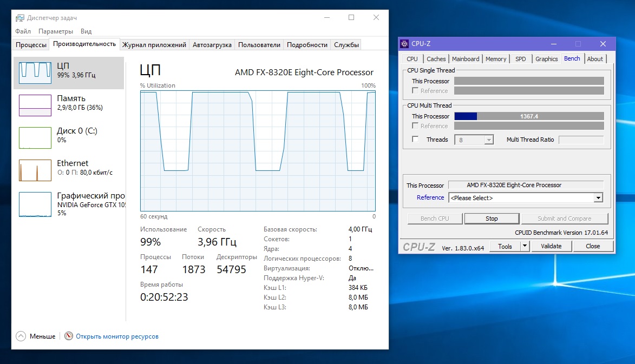Open the Параметры menu
The height and width of the screenshot is (364, 635).
55,31
